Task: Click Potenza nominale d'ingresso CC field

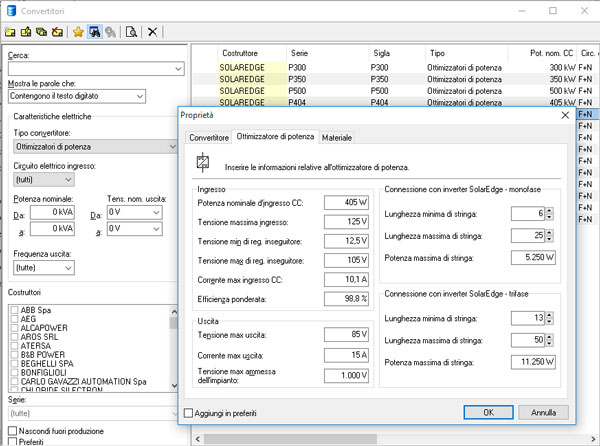Action: [x=346, y=202]
